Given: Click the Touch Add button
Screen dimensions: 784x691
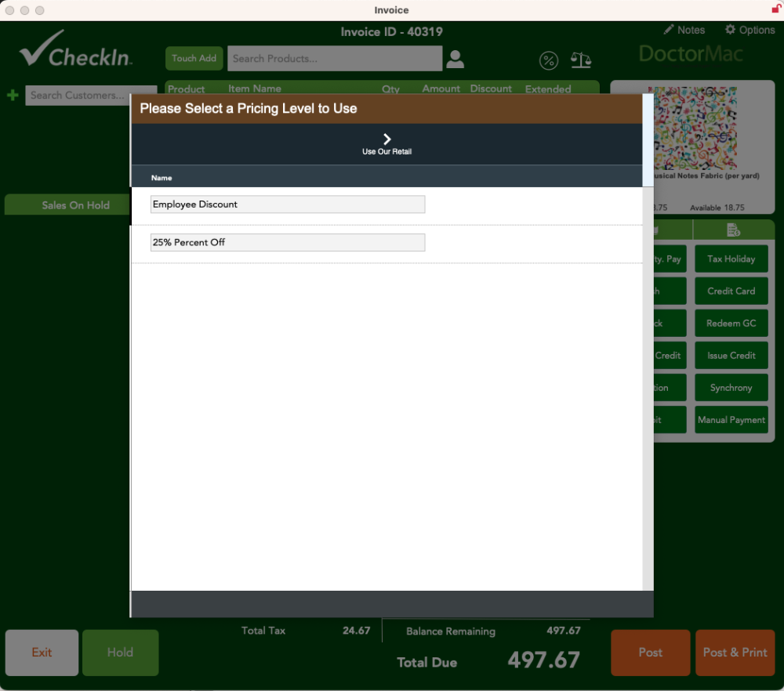Looking at the screenshot, I should coord(194,59).
